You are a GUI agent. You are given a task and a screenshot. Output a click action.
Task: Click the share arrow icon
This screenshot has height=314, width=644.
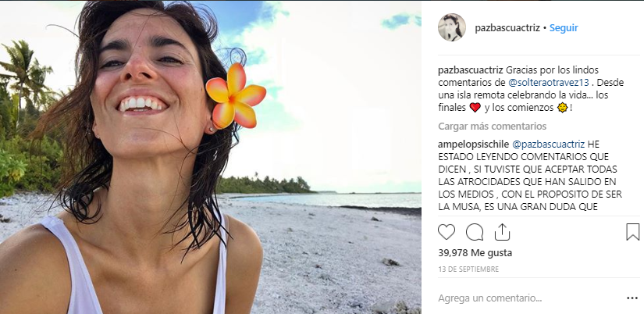(502, 232)
